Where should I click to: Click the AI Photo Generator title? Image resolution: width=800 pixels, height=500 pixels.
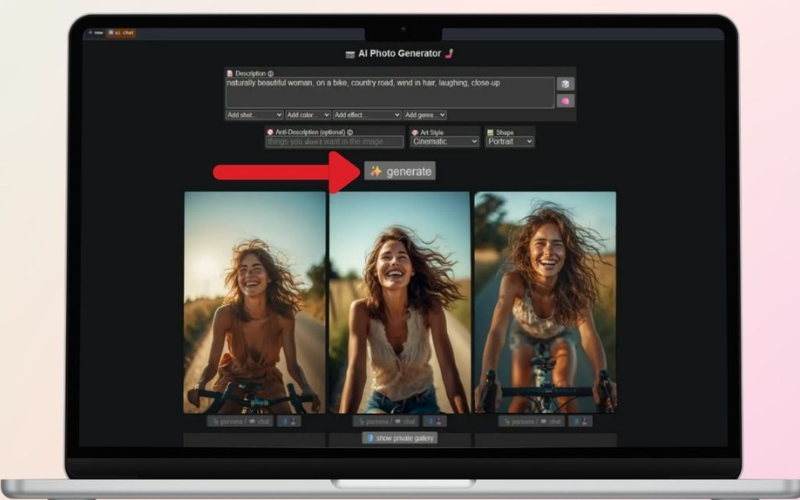point(399,54)
